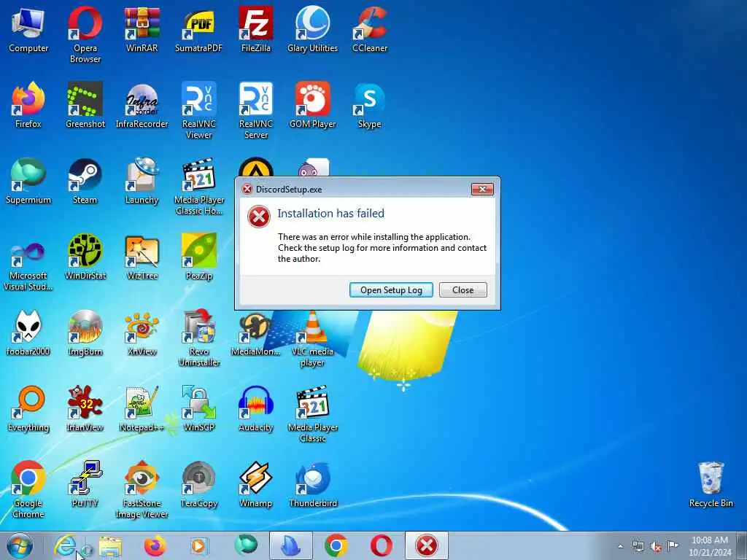Select the VLC media player icon
Viewport: 747px width, 560px height.
[x=312, y=338]
